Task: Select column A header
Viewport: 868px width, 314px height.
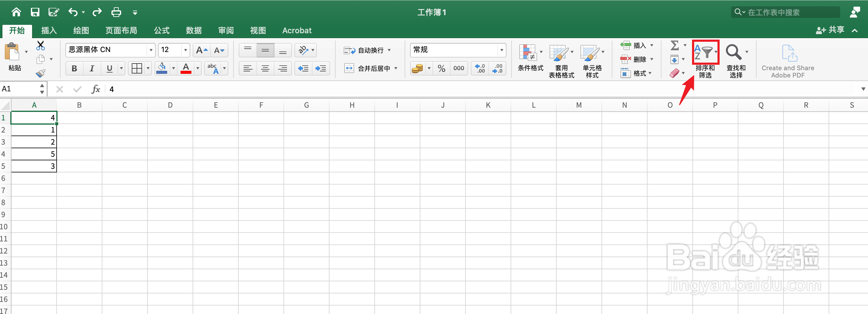Action: [34, 105]
